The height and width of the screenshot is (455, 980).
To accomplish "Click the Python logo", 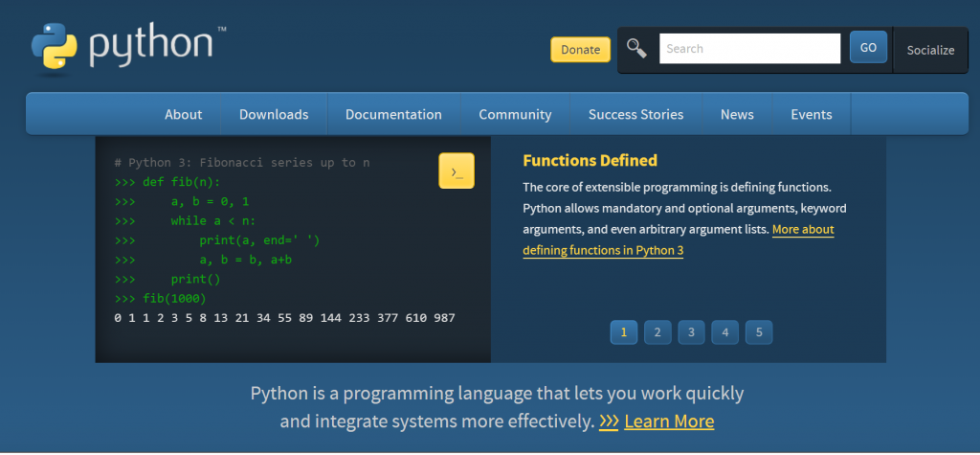I will point(128,49).
